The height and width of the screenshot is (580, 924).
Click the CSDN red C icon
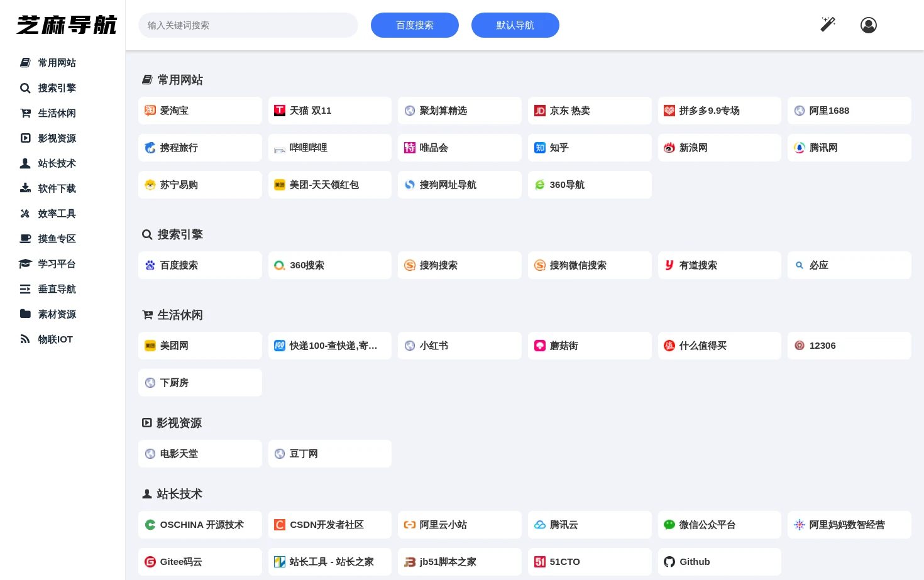click(280, 525)
